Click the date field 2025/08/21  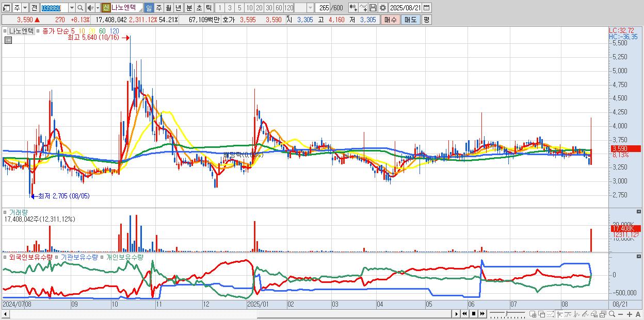[x=405, y=8]
